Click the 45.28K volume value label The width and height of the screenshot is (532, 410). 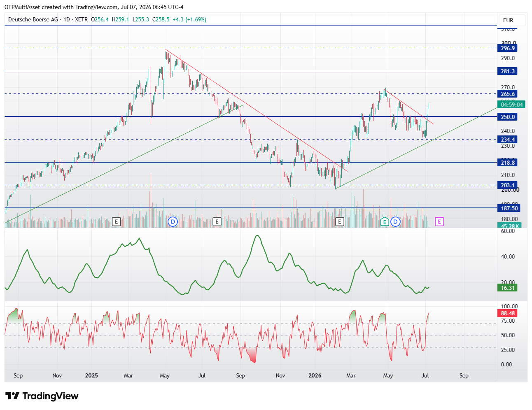pos(510,226)
